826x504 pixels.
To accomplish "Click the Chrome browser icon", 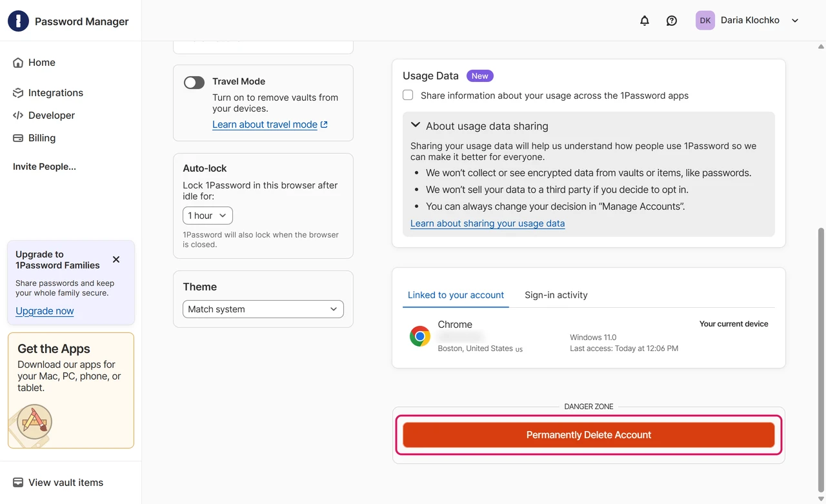I will coord(420,336).
